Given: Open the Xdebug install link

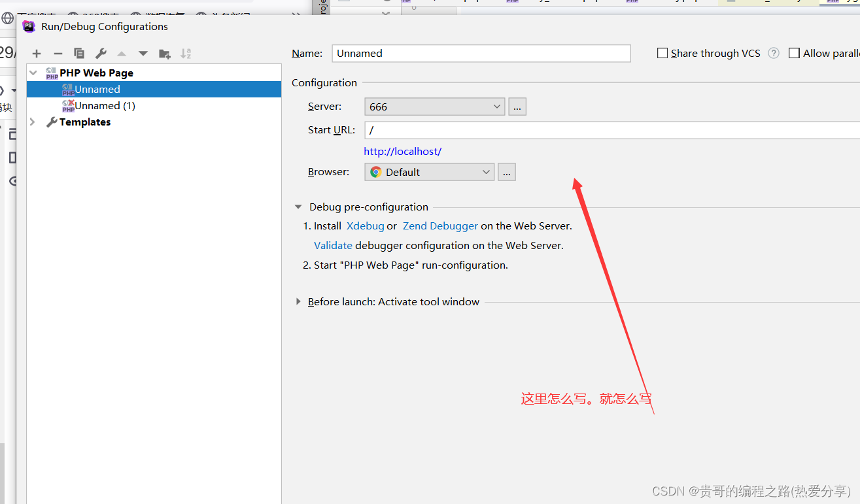Looking at the screenshot, I should [365, 226].
